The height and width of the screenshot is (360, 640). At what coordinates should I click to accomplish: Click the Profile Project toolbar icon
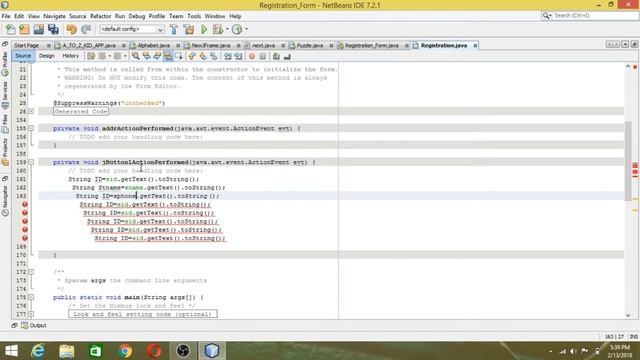[237, 29]
